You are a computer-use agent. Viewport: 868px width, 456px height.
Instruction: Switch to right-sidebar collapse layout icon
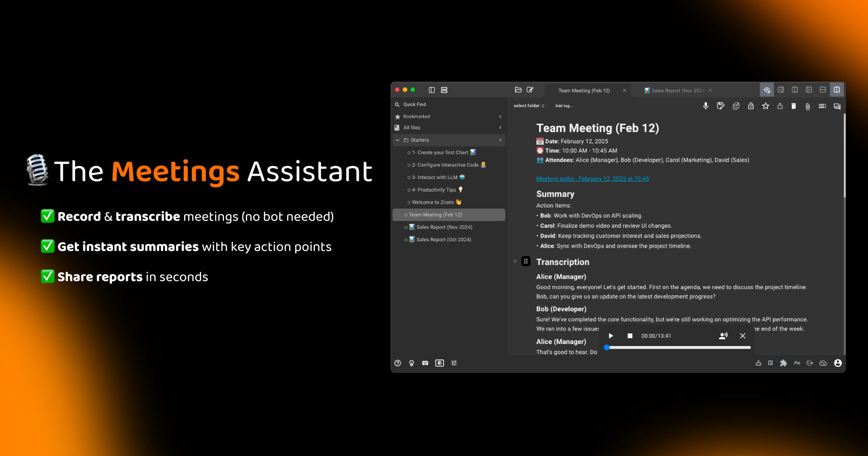pos(781,90)
